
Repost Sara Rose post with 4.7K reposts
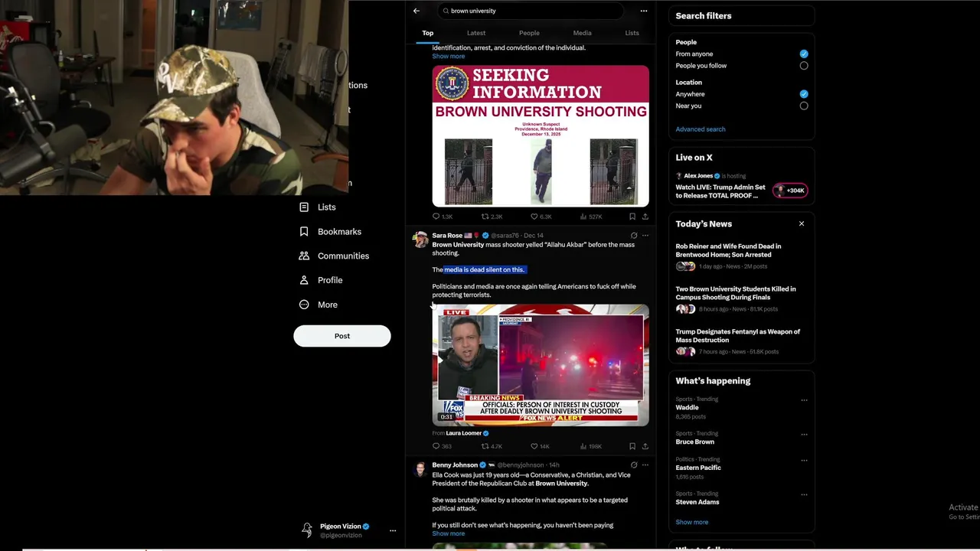[492, 446]
